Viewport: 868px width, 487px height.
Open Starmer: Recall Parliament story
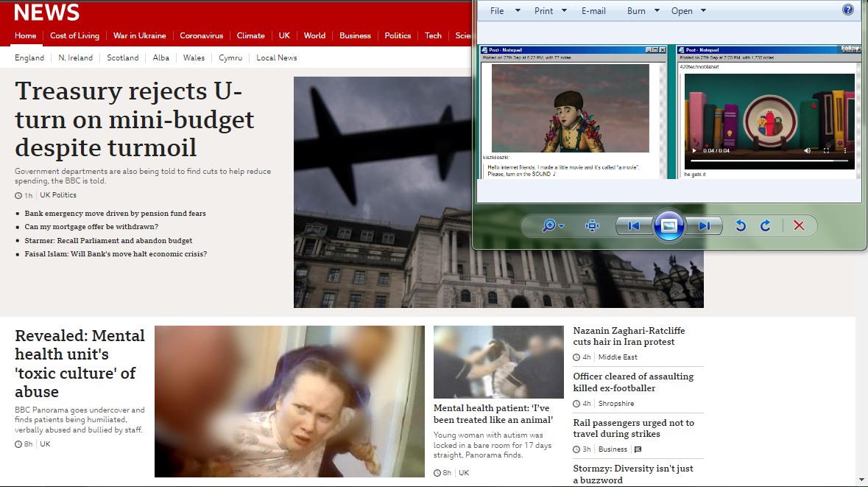click(108, 240)
